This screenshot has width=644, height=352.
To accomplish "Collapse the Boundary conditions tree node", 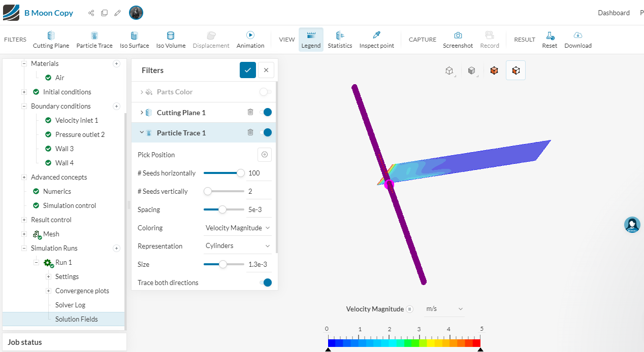I will pyautogui.click(x=24, y=106).
